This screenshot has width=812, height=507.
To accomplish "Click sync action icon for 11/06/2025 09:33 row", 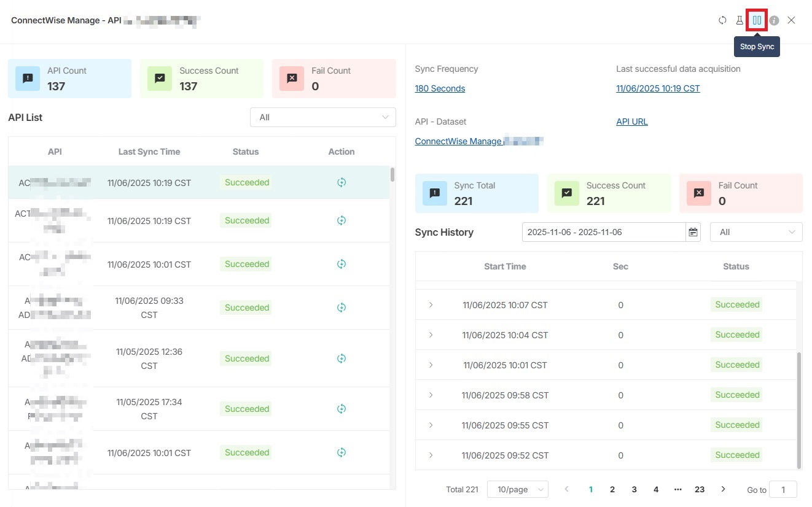I will [342, 308].
